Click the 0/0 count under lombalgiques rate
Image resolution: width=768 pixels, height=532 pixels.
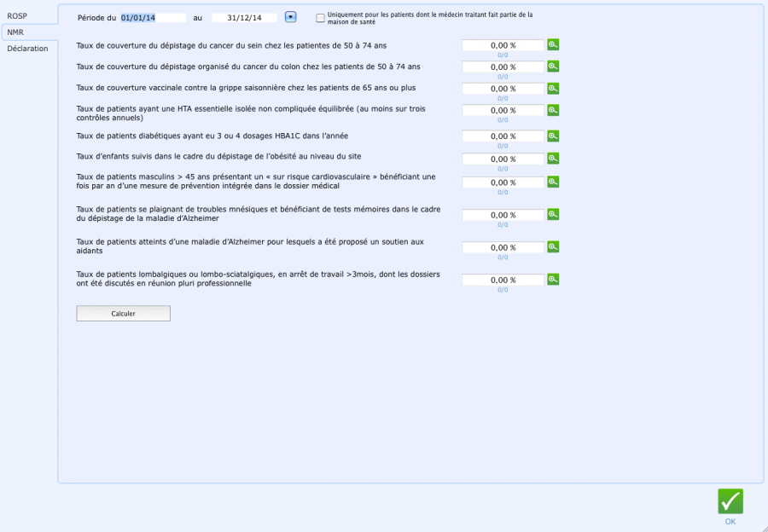tap(503, 290)
